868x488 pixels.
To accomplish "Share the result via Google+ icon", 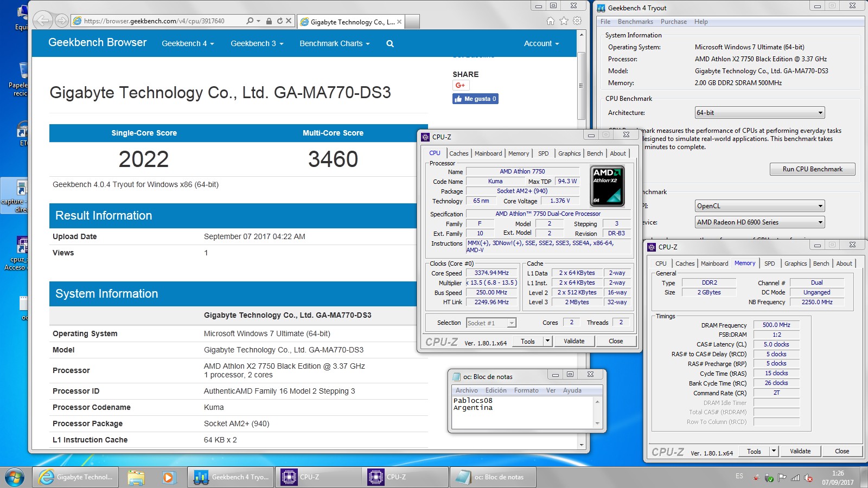I will tap(461, 85).
